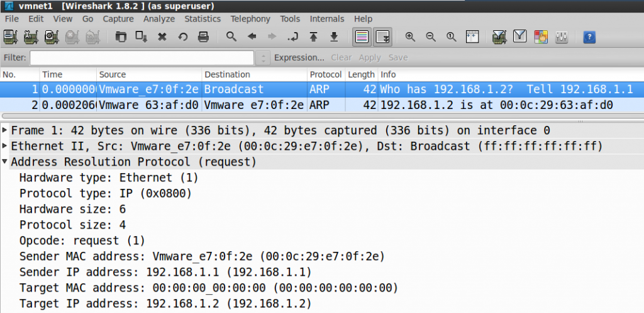The height and width of the screenshot is (313, 644).
Task: Click the Save filter button
Action: click(x=398, y=57)
